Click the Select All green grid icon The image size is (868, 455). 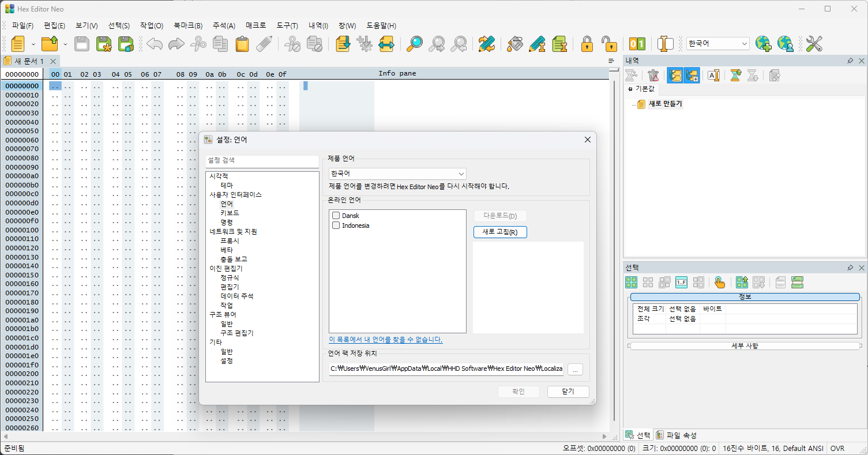tap(632, 283)
